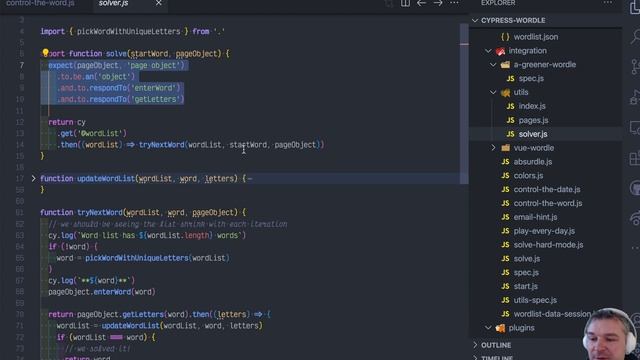The image size is (640, 360).
Task: Go forward with the right arrow
Action: [x=438, y=3]
